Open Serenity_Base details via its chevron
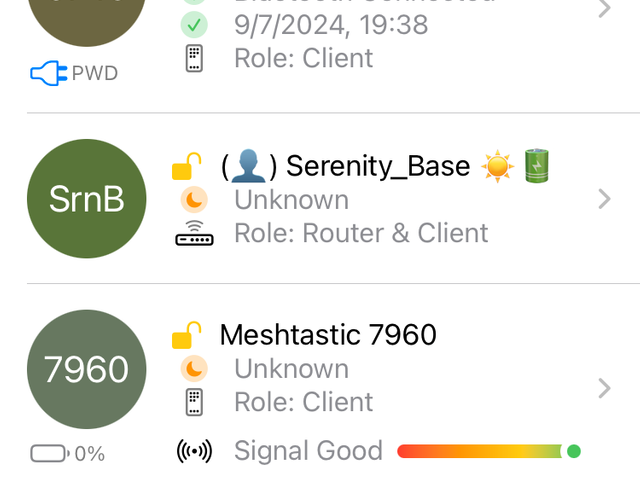This screenshot has height=480, width=640. [603, 199]
